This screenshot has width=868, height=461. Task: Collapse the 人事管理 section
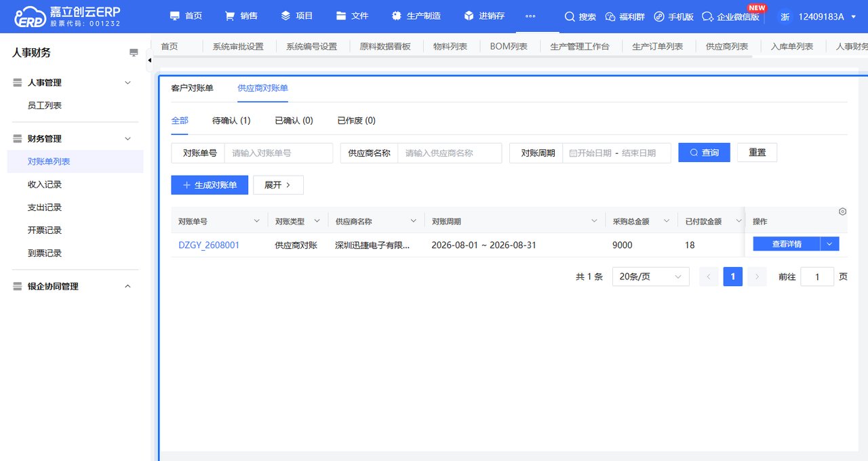[x=127, y=83]
